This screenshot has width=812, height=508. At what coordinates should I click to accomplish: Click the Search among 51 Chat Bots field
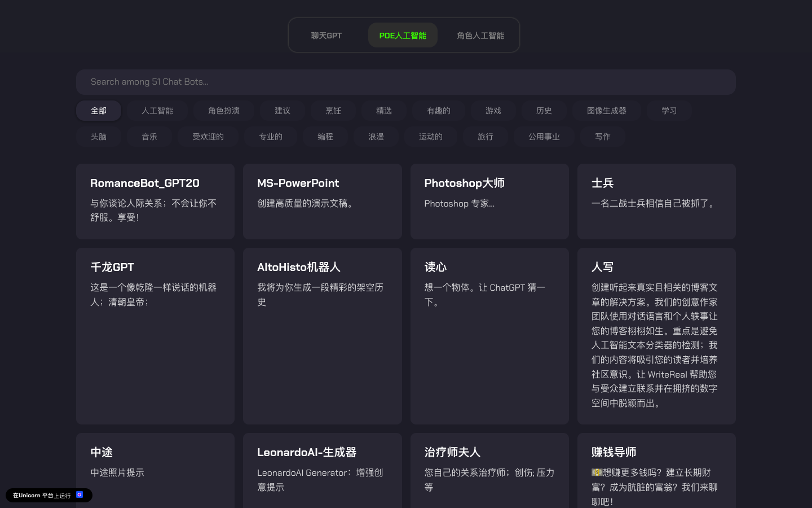[x=406, y=82]
